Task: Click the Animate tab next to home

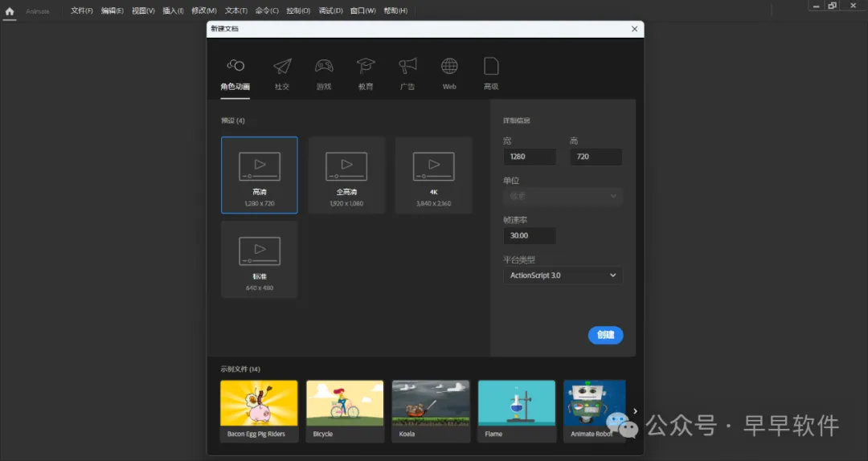Action: (38, 11)
